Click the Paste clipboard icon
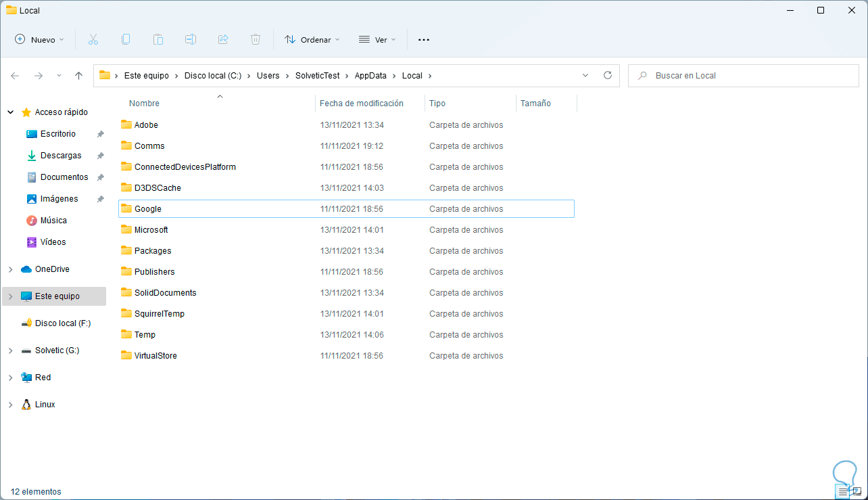The image size is (868, 500). point(158,40)
